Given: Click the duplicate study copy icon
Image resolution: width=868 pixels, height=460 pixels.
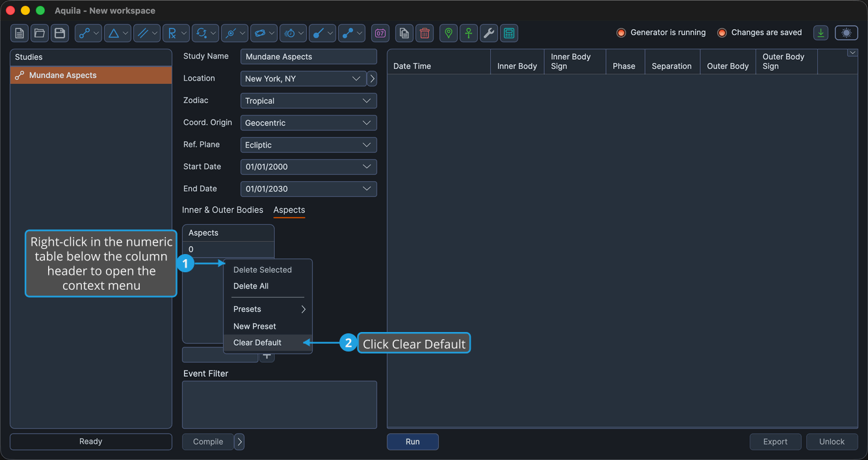Looking at the screenshot, I should [404, 33].
